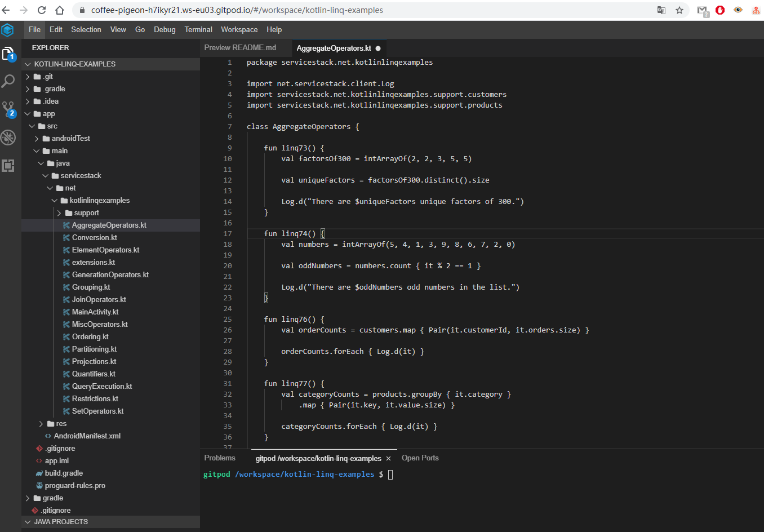
Task: Go to the browser home page
Action: coord(60,10)
